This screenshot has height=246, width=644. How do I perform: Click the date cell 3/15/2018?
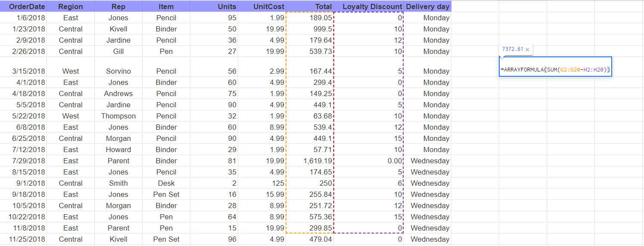tap(23, 67)
